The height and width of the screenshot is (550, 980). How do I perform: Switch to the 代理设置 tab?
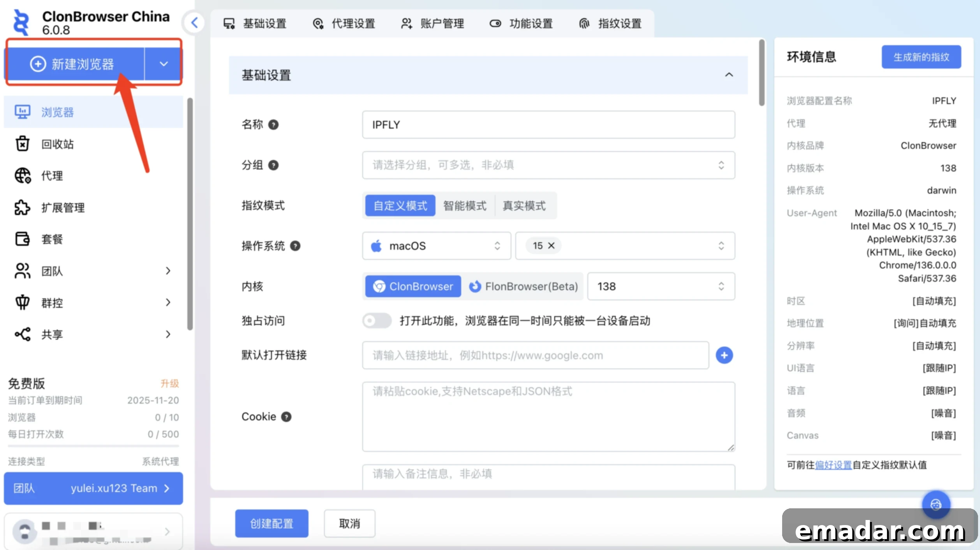click(344, 24)
